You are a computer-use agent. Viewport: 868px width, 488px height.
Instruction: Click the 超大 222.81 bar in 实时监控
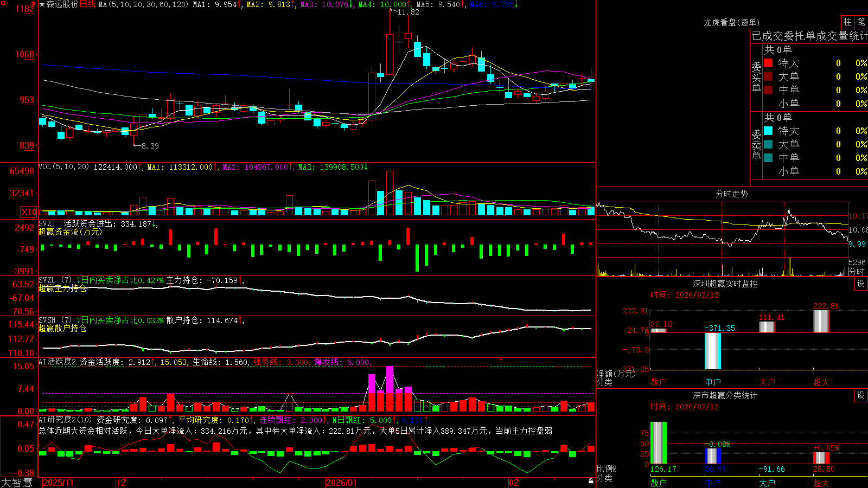[x=821, y=322]
